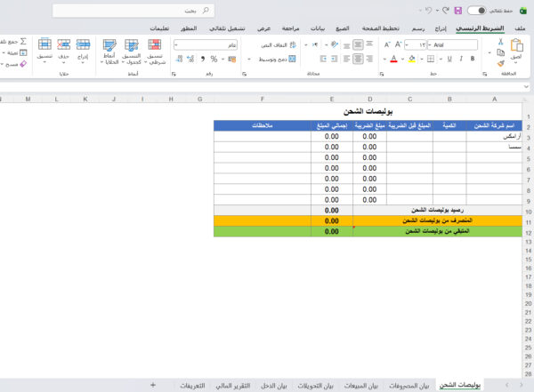Pick the yellow fill color bucket
The width and height of the screenshot is (534, 392).
412,59
